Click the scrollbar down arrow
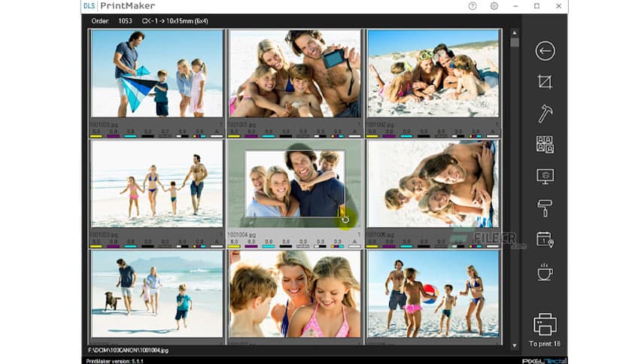The height and width of the screenshot is (364, 629). coord(515,345)
